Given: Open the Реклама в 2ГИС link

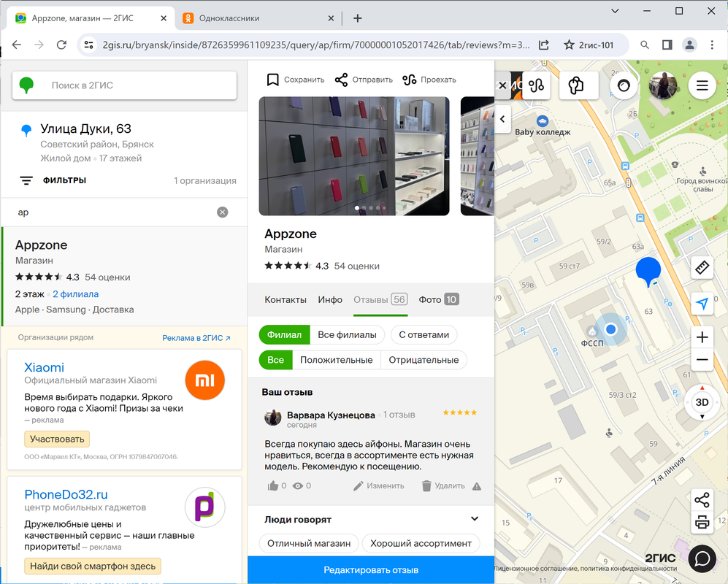Looking at the screenshot, I should tap(196, 338).
